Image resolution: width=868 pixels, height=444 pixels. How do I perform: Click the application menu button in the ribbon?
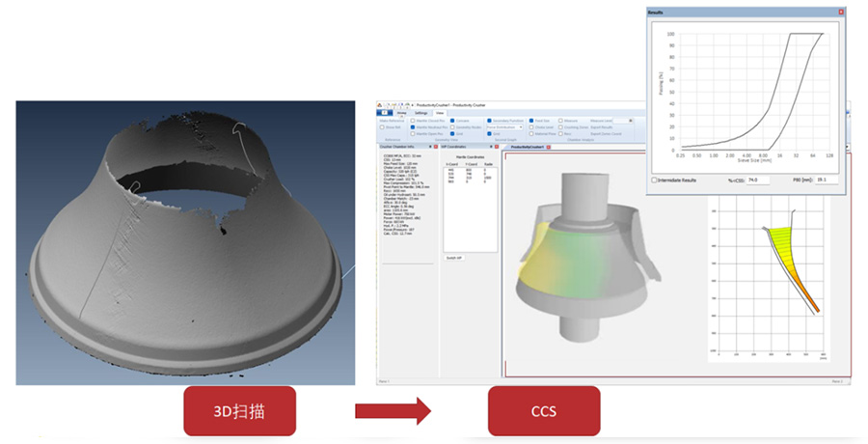point(383,113)
